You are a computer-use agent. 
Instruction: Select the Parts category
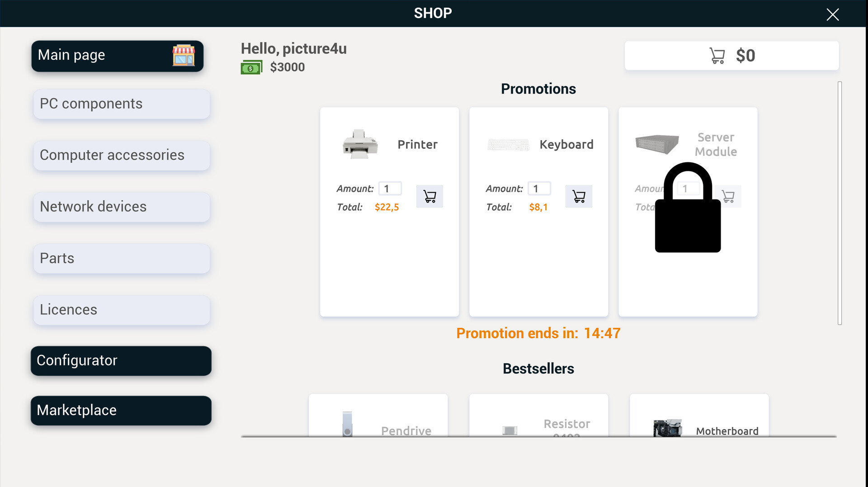[122, 258]
